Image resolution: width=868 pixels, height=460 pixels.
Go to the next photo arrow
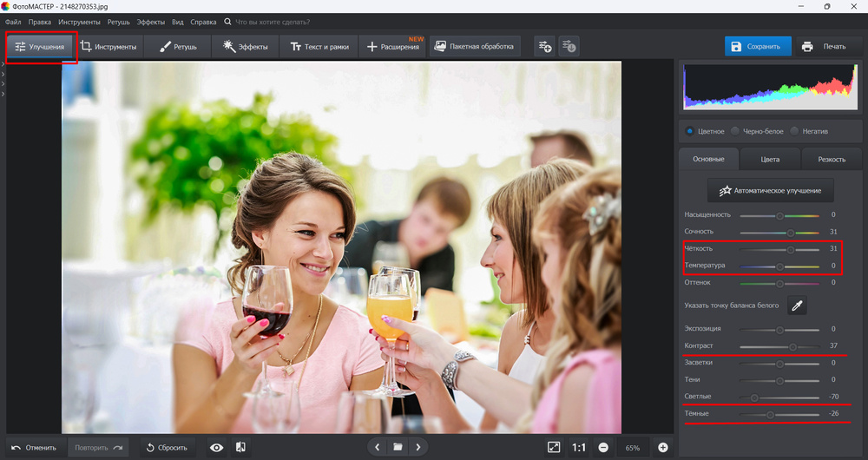(418, 447)
